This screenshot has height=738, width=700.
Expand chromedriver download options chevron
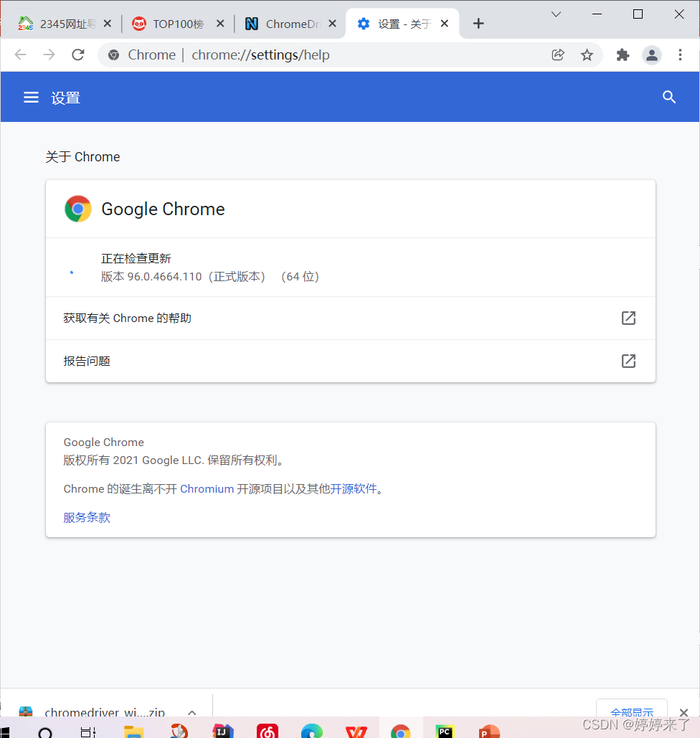[x=191, y=712]
